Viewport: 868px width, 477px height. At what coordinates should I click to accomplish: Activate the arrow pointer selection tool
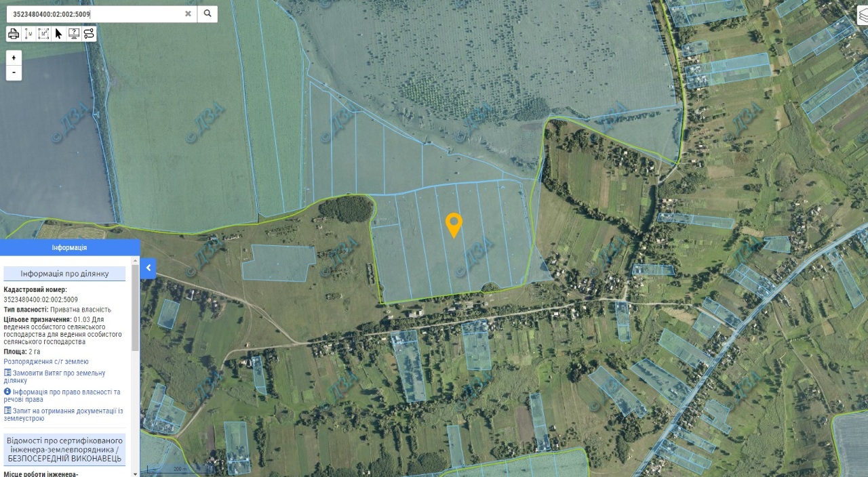(x=58, y=34)
